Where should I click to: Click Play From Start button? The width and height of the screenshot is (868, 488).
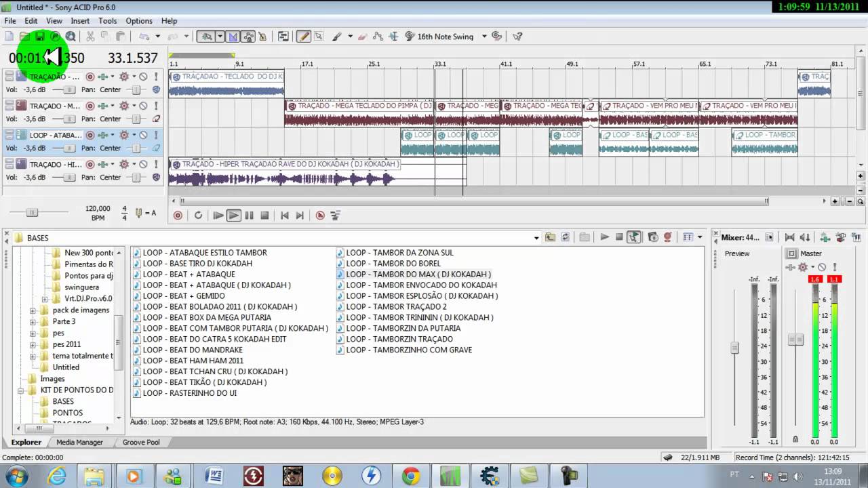point(218,216)
